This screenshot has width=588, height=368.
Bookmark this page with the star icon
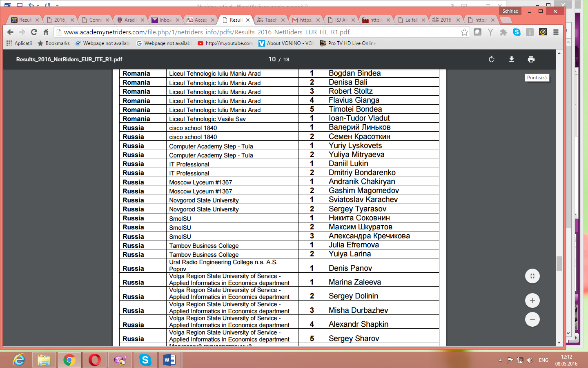tap(464, 32)
